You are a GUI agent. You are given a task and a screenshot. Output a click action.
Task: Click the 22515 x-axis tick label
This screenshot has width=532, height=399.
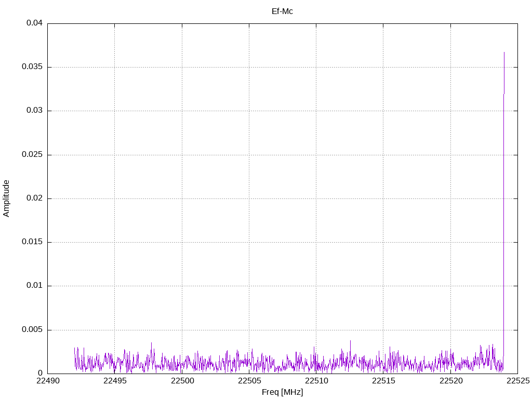coord(383,381)
